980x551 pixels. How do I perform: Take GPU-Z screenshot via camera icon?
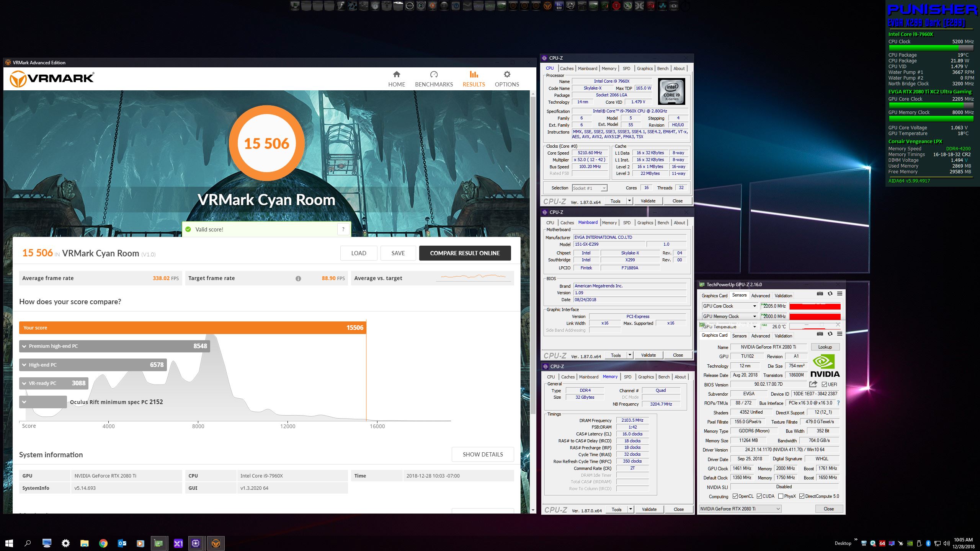point(820,334)
